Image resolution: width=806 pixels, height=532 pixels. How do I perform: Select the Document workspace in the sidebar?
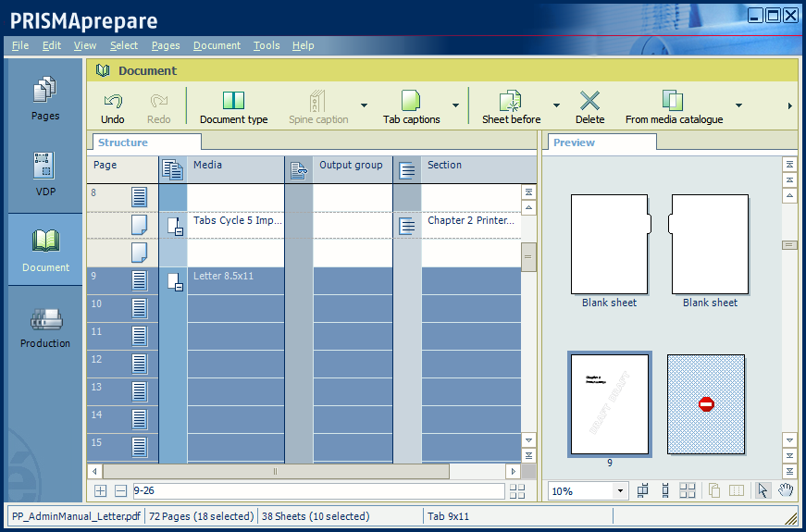(45, 251)
